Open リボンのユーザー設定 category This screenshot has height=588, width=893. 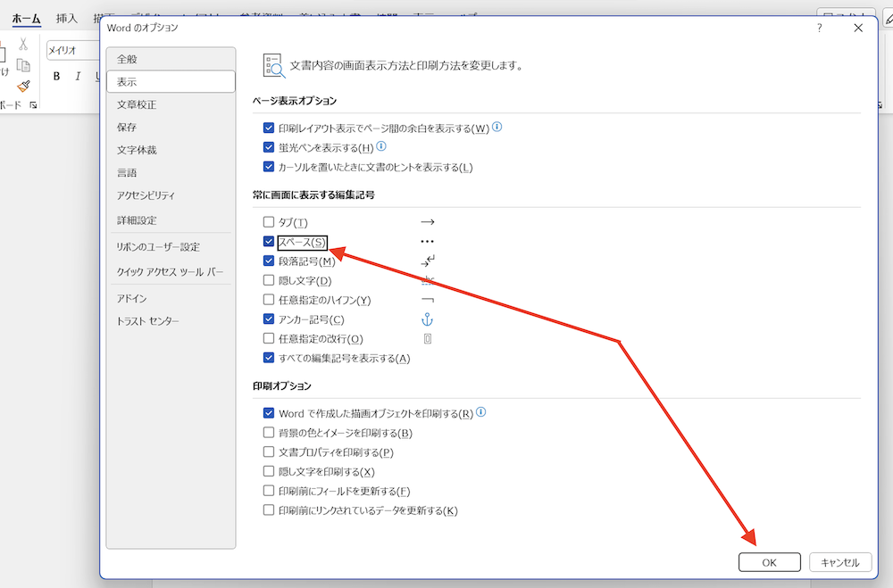171,247
